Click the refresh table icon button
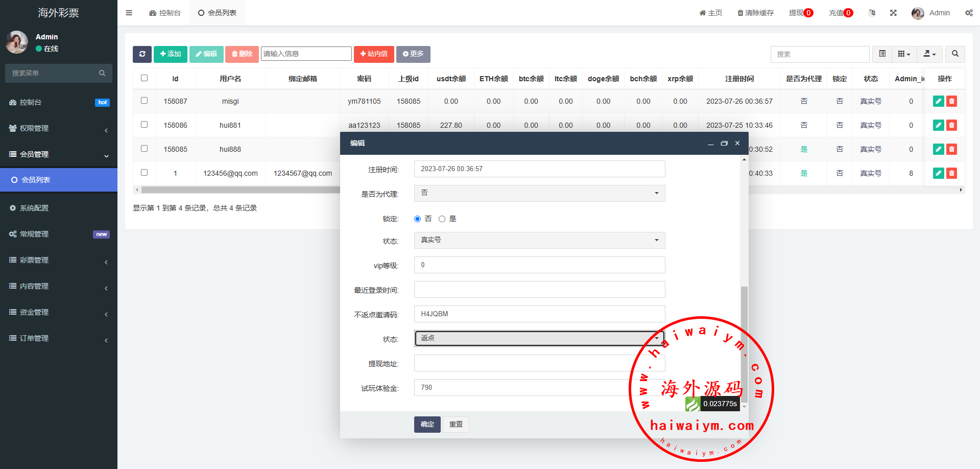This screenshot has width=980, height=469. coord(142,54)
